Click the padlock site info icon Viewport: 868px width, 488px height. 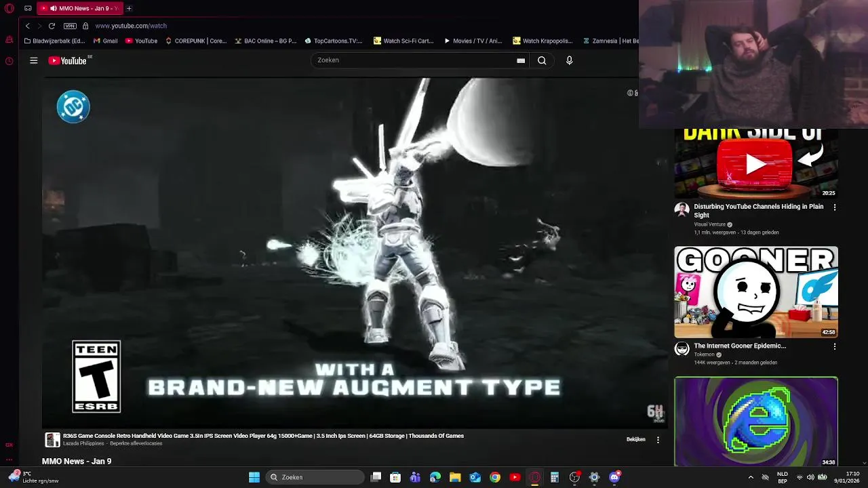tap(85, 26)
